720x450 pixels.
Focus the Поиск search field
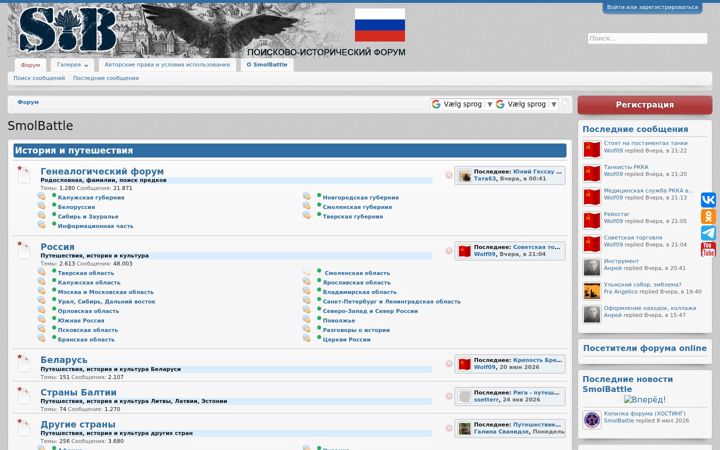[x=647, y=38]
